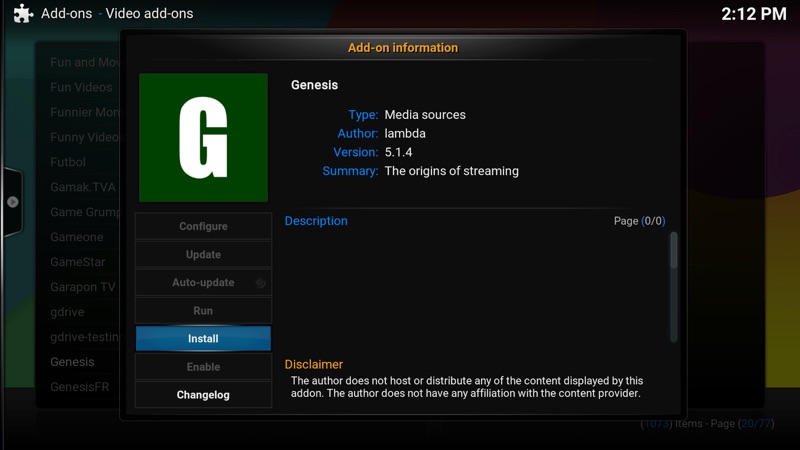This screenshot has height=450, width=800.
Task: Click the Genesis add-on title
Action: pyautogui.click(x=314, y=85)
